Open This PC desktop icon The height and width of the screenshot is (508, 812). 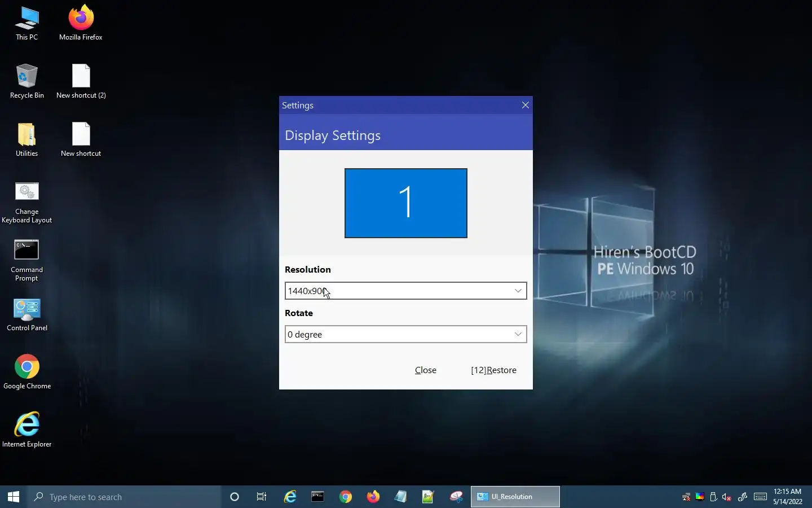27,24
